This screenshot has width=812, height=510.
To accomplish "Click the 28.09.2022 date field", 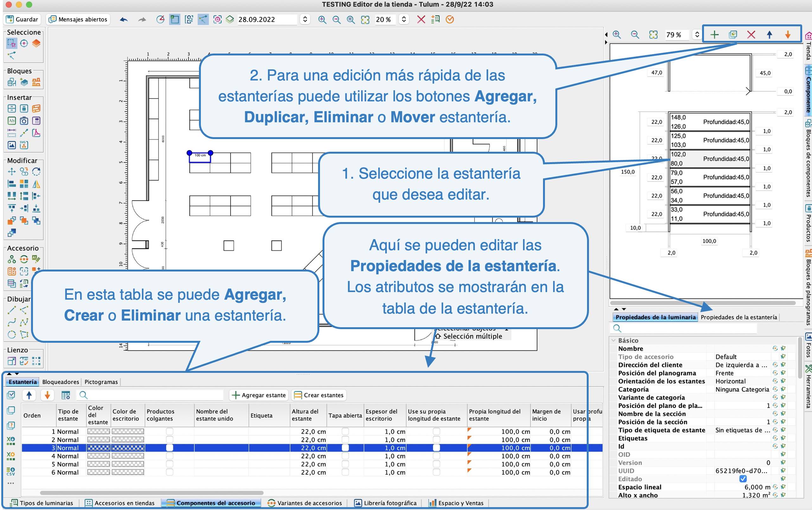I will point(267,20).
